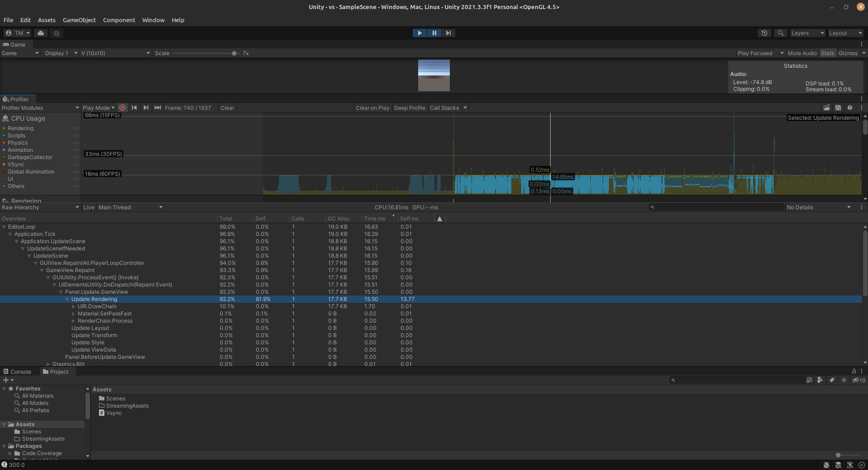Toggle Mute Audio in Game view
Viewport: 868px width, 470px height.
click(x=802, y=53)
